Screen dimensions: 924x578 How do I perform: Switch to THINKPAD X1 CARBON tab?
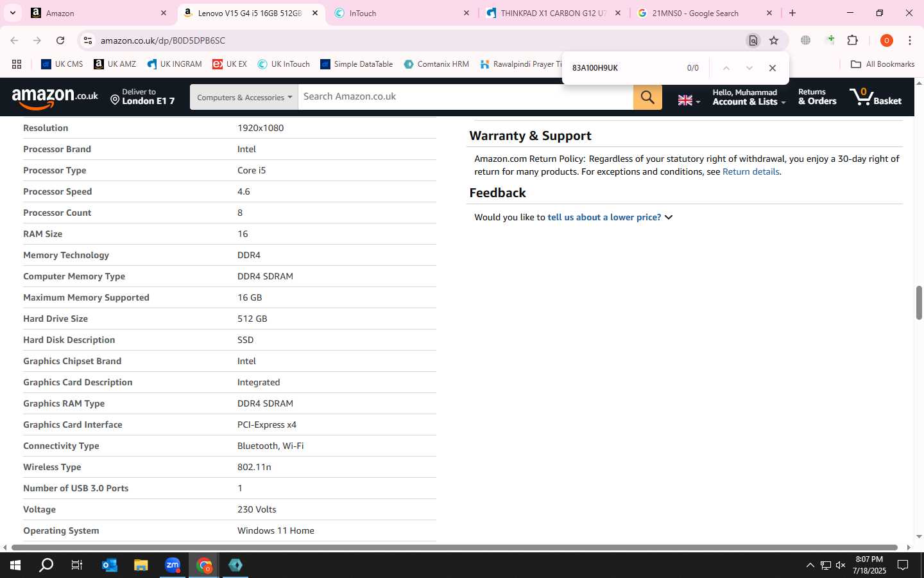[x=552, y=13]
